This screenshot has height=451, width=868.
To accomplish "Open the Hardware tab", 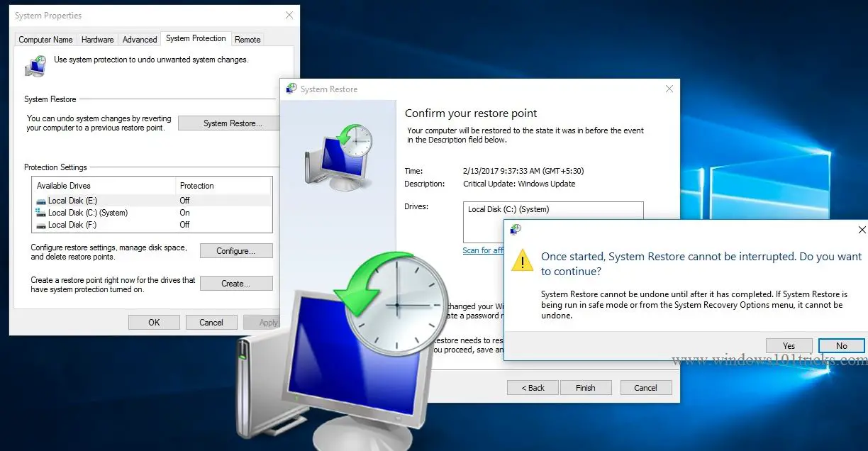I will click(x=97, y=39).
